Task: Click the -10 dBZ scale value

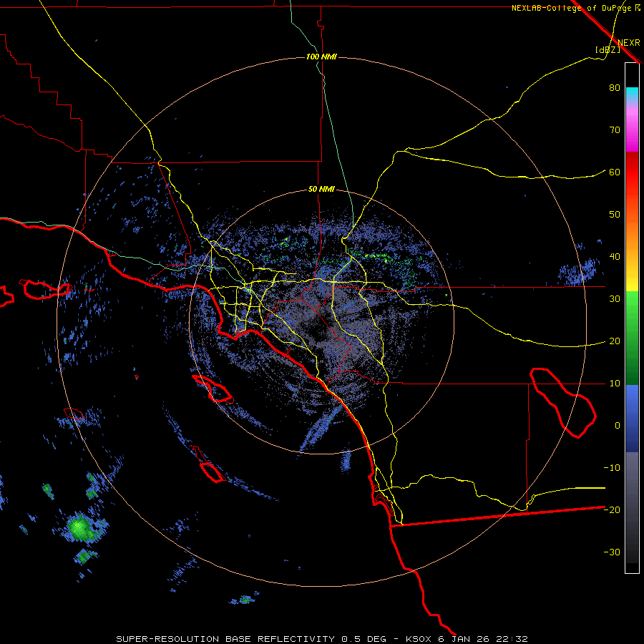Action: [612, 468]
